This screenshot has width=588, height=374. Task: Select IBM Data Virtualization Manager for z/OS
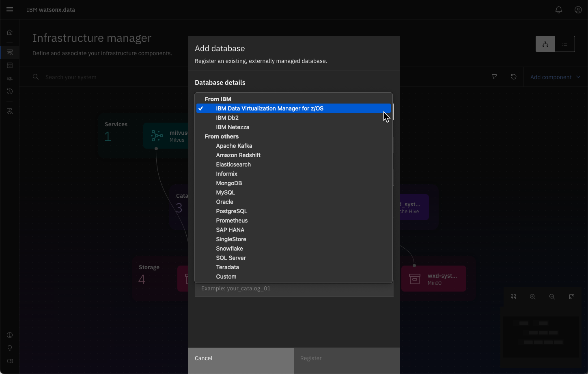coord(293,108)
